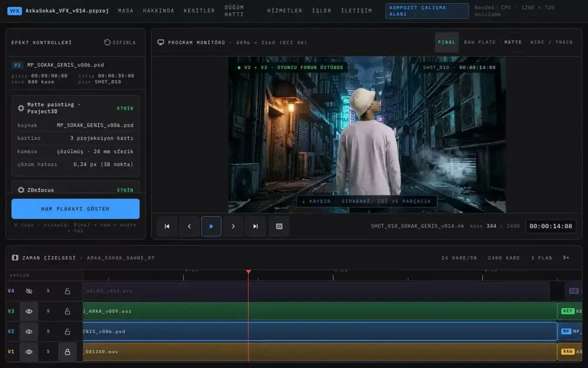Unlock the V1 track
The width and height of the screenshot is (588, 368).
(68, 352)
